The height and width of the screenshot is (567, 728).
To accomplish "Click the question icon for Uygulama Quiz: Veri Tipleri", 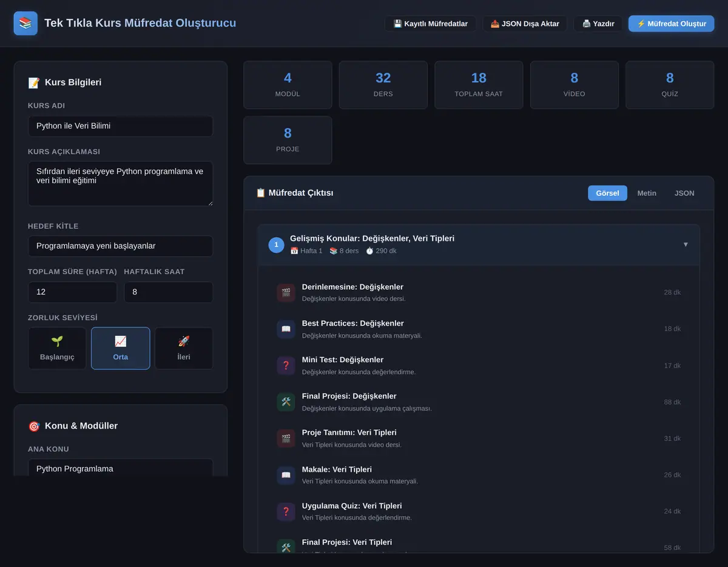I will 286,511.
